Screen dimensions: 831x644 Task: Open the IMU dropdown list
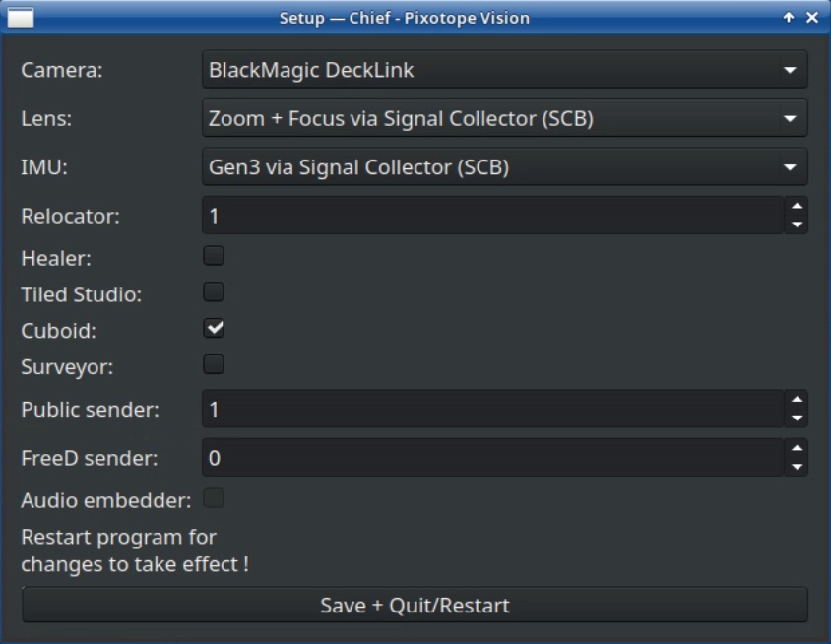(x=504, y=167)
